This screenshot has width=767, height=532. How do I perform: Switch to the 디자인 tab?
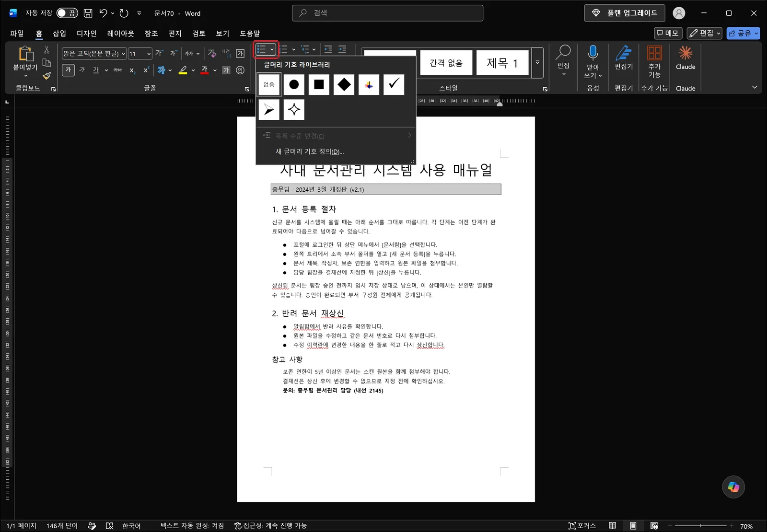87,33
